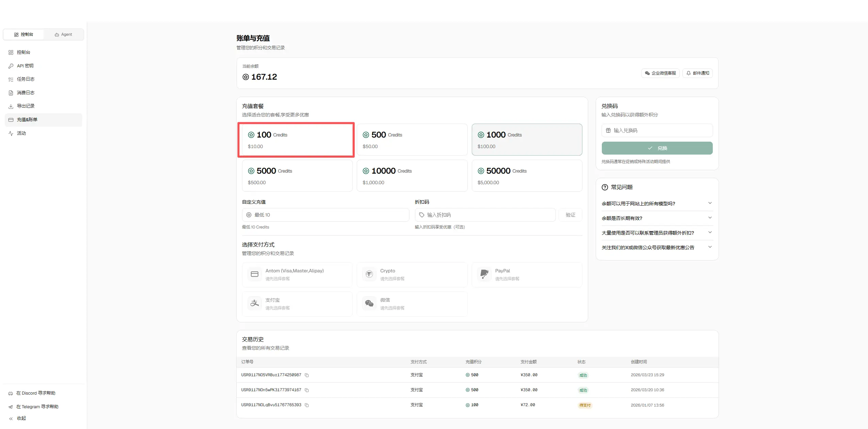The height and width of the screenshot is (429, 868).
Task: Click the ¥350.00 amount of the 2026/03/23 order
Action: (529, 375)
